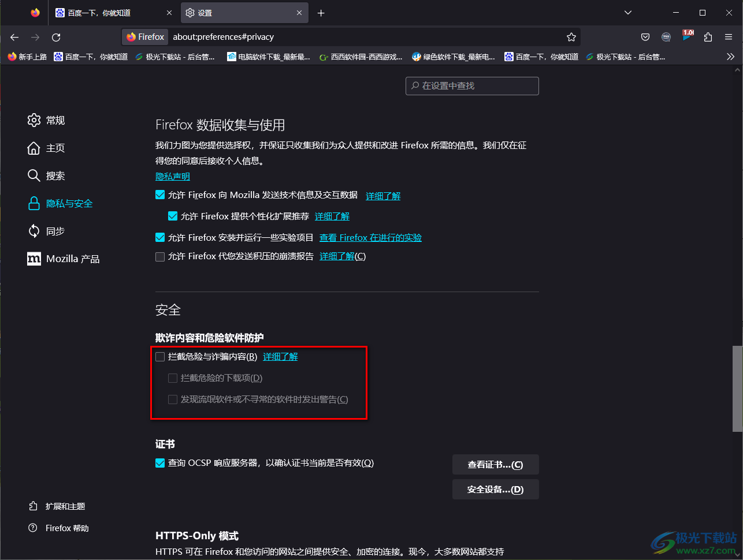Open the first 百度一下，你就知道 bookmark
The height and width of the screenshot is (560, 743).
(91, 57)
